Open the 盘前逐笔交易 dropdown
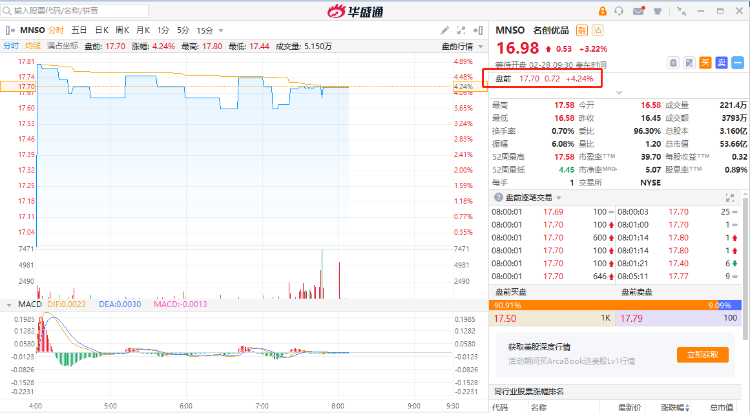Viewport: 750px width, 413px height. coord(558,198)
